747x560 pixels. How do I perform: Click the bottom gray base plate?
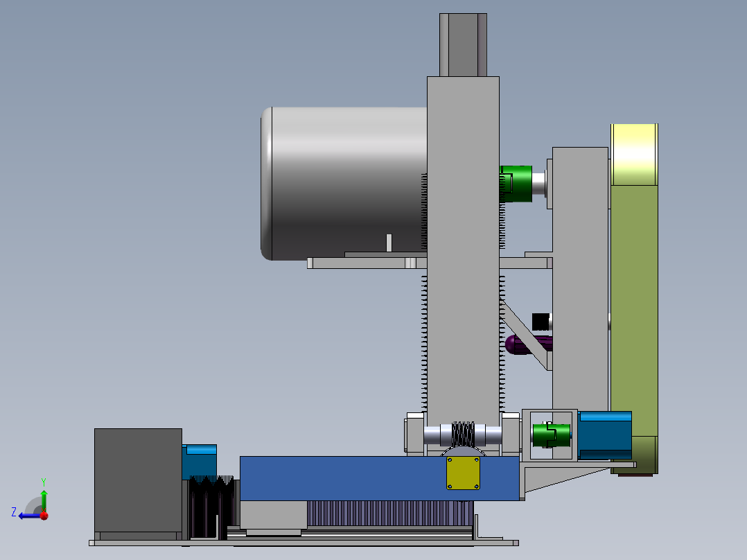pyautogui.click(x=304, y=543)
